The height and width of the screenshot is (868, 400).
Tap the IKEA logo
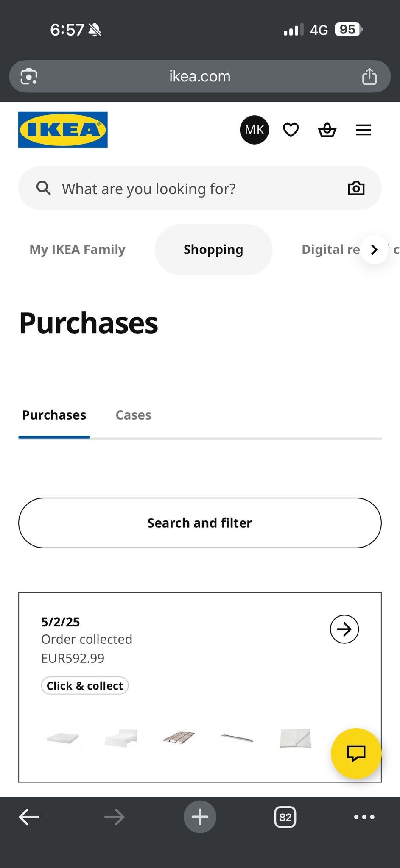pos(63,130)
